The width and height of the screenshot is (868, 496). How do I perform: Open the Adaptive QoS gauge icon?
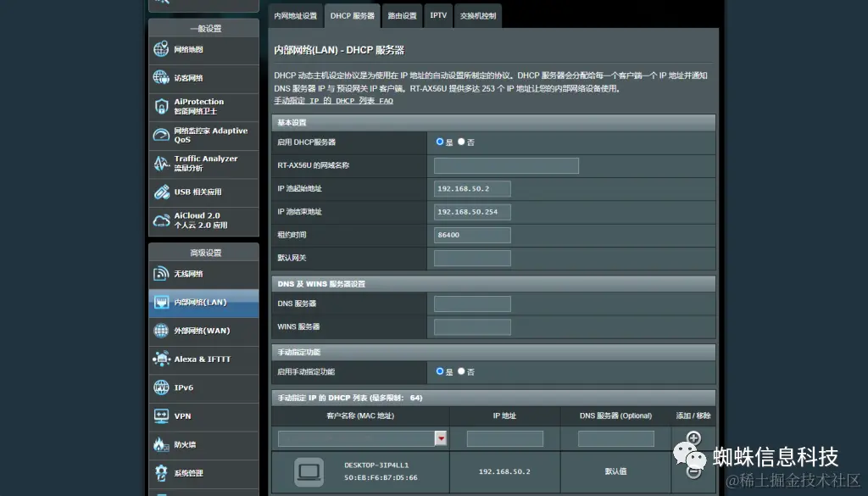pyautogui.click(x=161, y=135)
